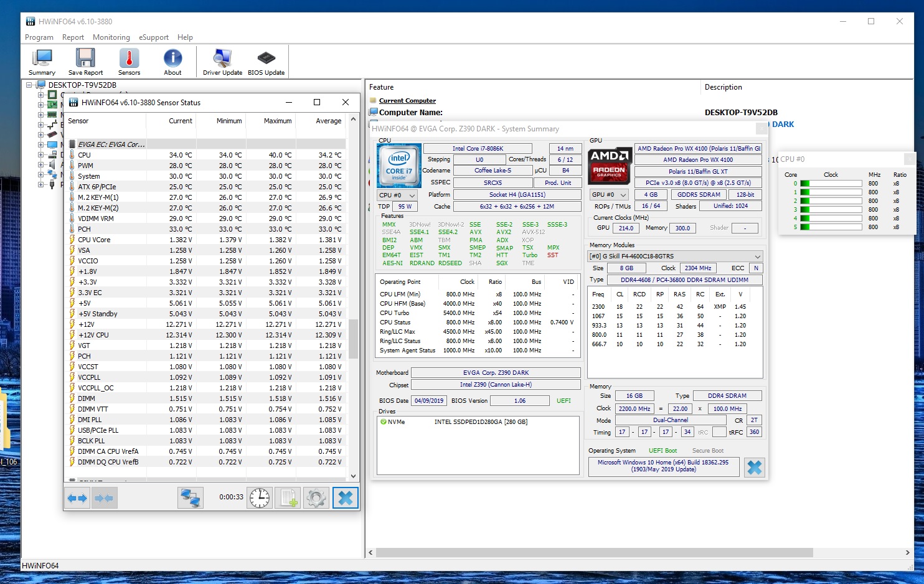This screenshot has width=924, height=584.
Task: Open remote network monitoring in Sensor Status
Action: [x=190, y=498]
